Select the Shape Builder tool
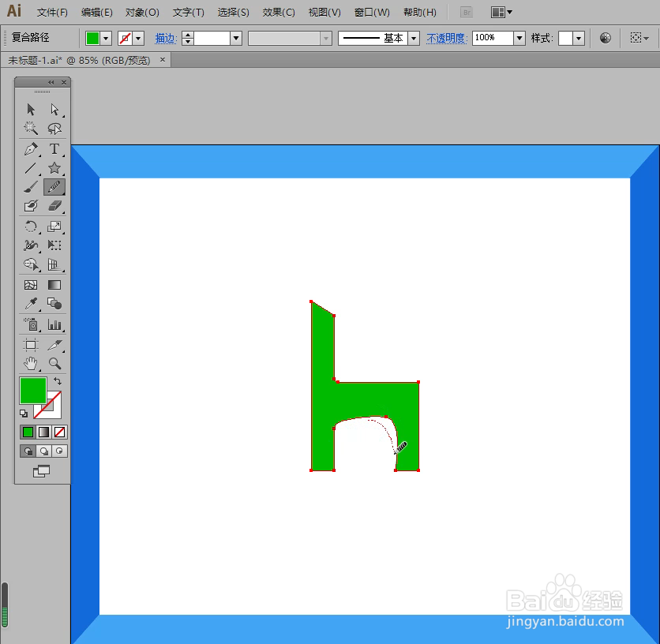 31,264
